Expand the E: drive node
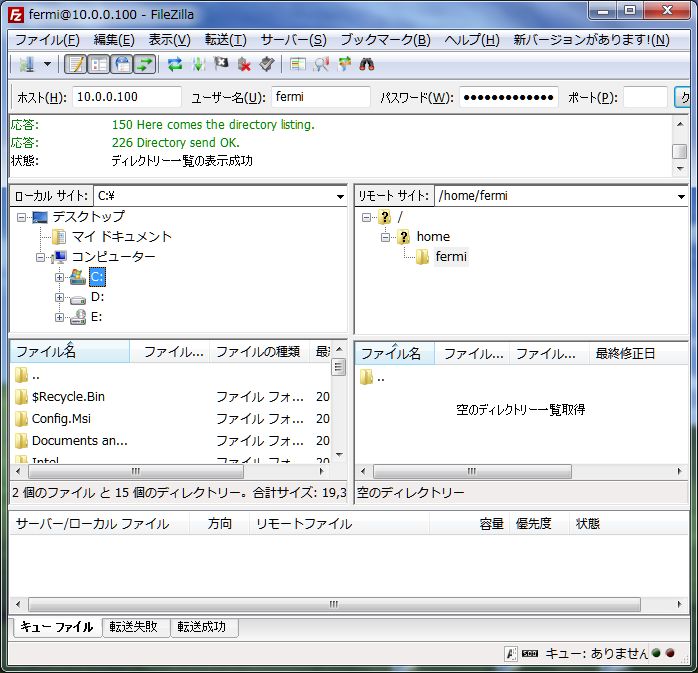Screen dimensions: 698x673 pos(59,317)
